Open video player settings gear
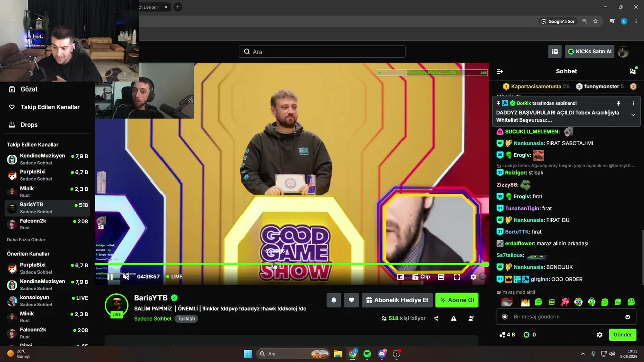644x362 pixels. 473,277
